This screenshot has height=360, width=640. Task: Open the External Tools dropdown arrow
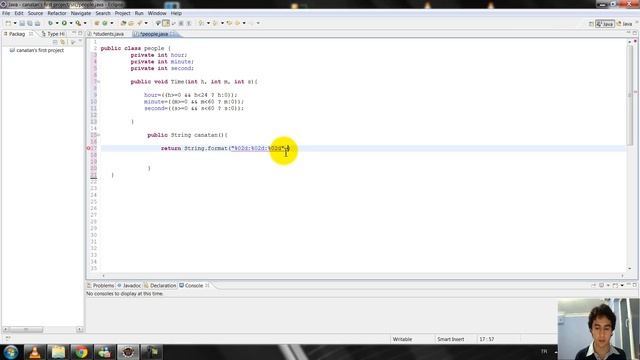pyautogui.click(x=85, y=23)
